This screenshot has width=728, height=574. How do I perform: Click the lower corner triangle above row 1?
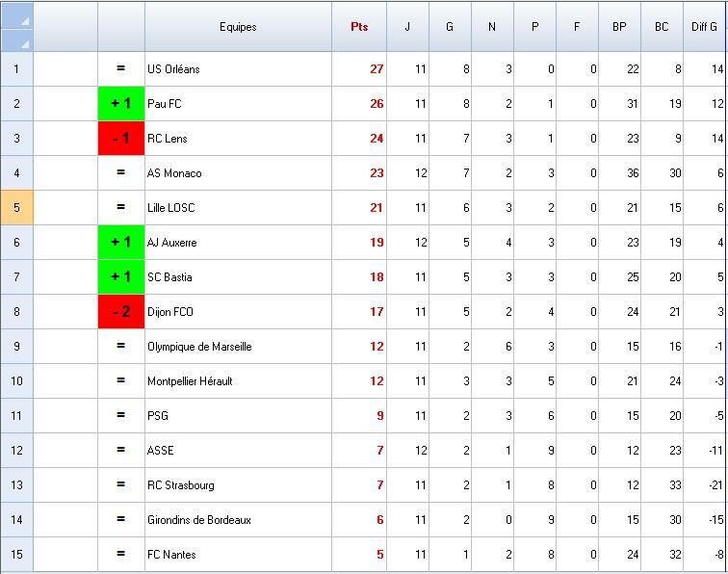point(17,40)
